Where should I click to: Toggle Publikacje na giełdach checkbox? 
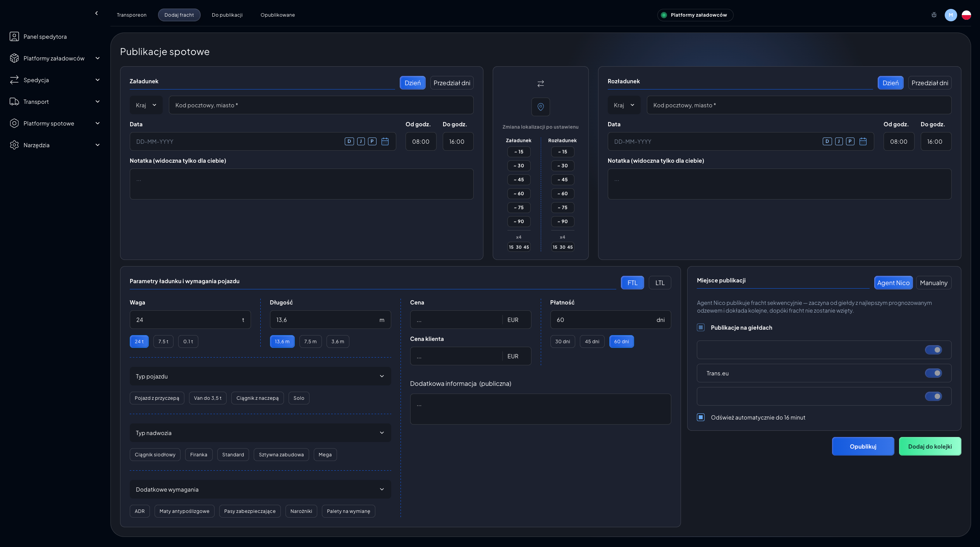(x=701, y=327)
